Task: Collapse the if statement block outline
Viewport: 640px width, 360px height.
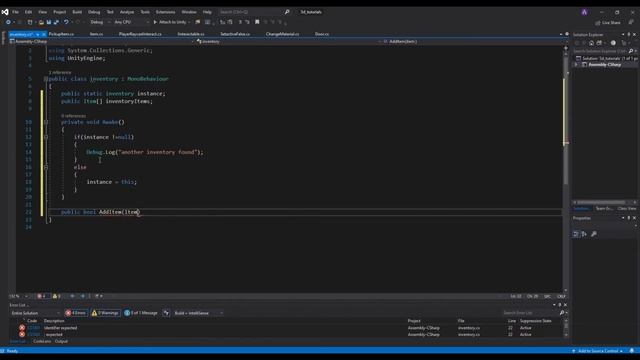Action: (46, 137)
